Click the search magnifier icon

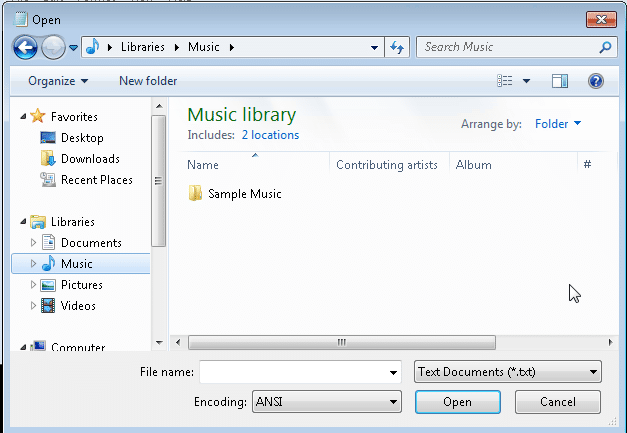pyautogui.click(x=605, y=47)
